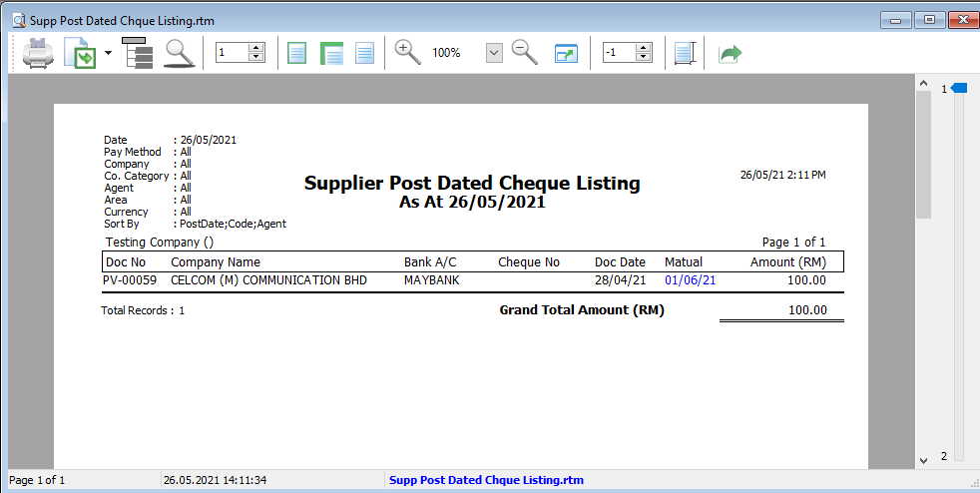Close the report preview window

[x=963, y=20]
